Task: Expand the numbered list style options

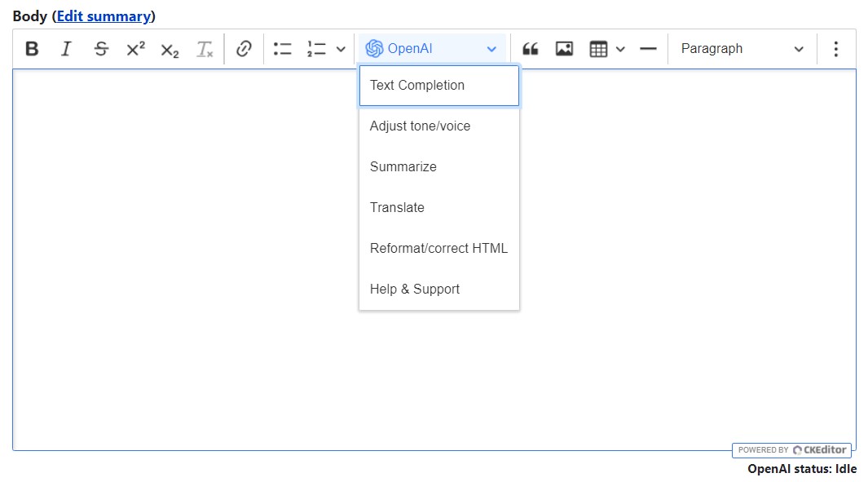Action: [x=341, y=49]
